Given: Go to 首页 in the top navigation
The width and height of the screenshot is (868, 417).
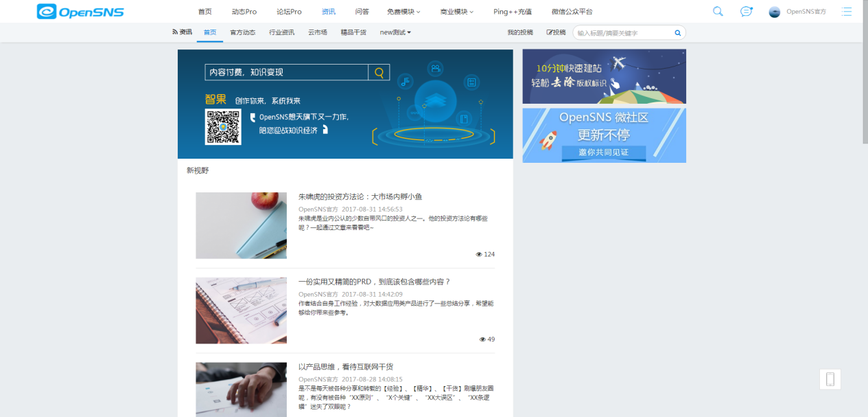Looking at the screenshot, I should click(204, 12).
